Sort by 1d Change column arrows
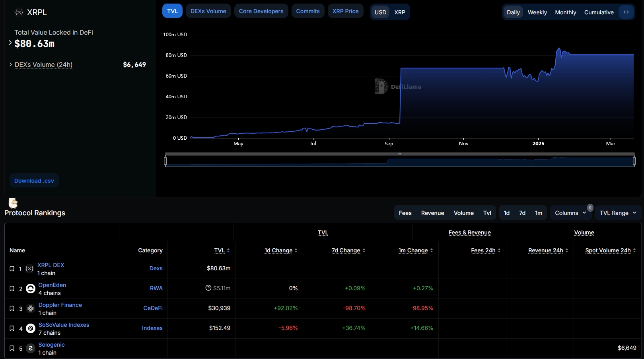 tap(296, 250)
